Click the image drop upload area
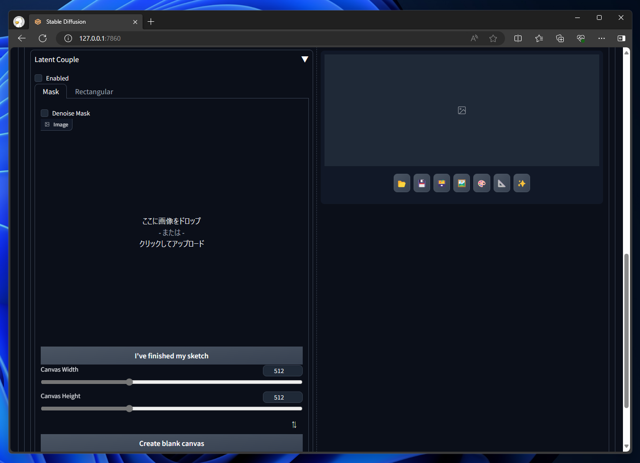 tap(171, 233)
